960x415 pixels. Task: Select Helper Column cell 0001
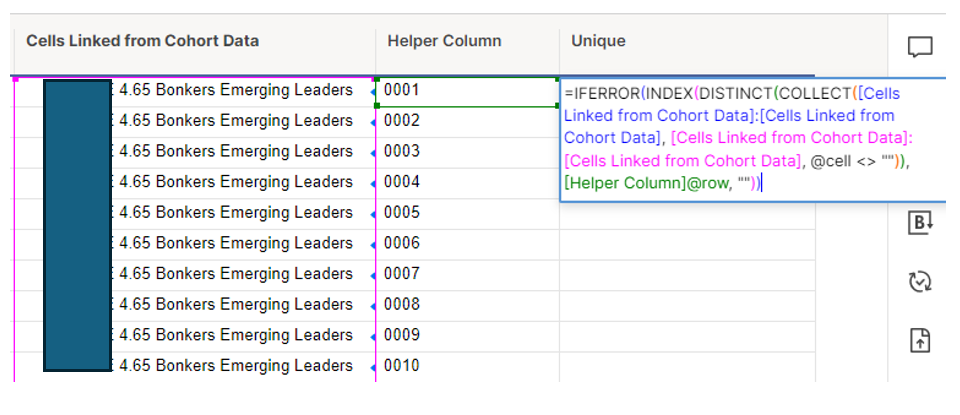coord(467,91)
